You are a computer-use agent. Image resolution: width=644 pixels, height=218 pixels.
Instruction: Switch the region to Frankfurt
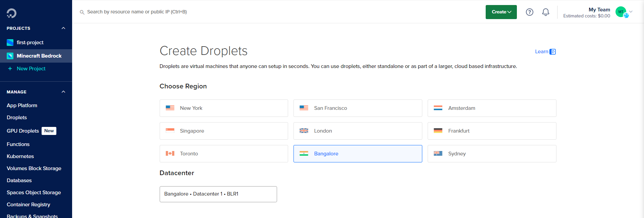tap(492, 131)
